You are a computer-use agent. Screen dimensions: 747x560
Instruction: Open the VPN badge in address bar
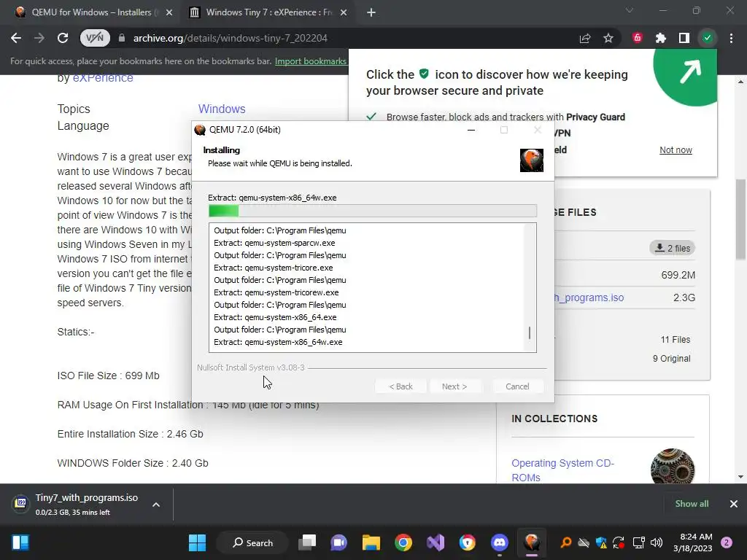point(95,38)
